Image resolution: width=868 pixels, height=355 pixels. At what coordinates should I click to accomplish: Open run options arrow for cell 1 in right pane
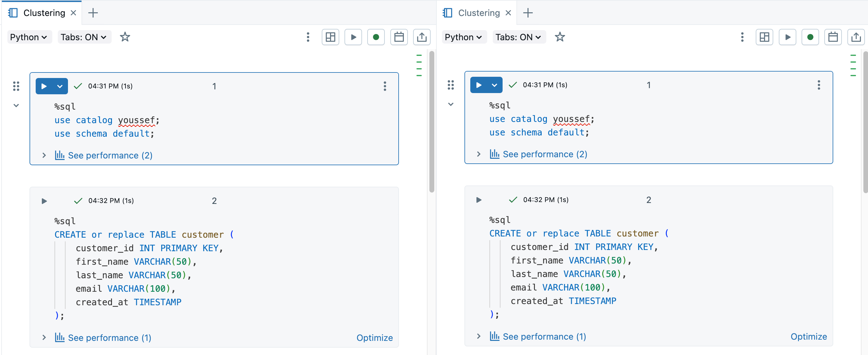tap(494, 85)
